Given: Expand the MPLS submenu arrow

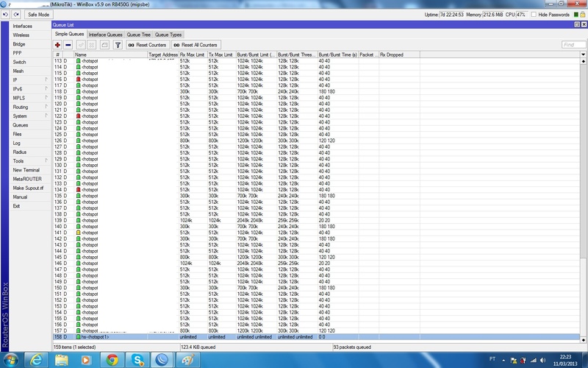Looking at the screenshot, I should pos(46,98).
